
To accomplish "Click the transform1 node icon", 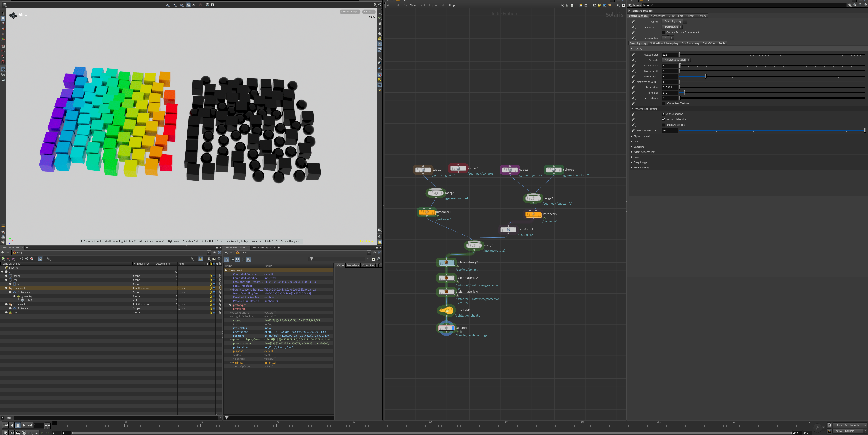I will (x=508, y=230).
